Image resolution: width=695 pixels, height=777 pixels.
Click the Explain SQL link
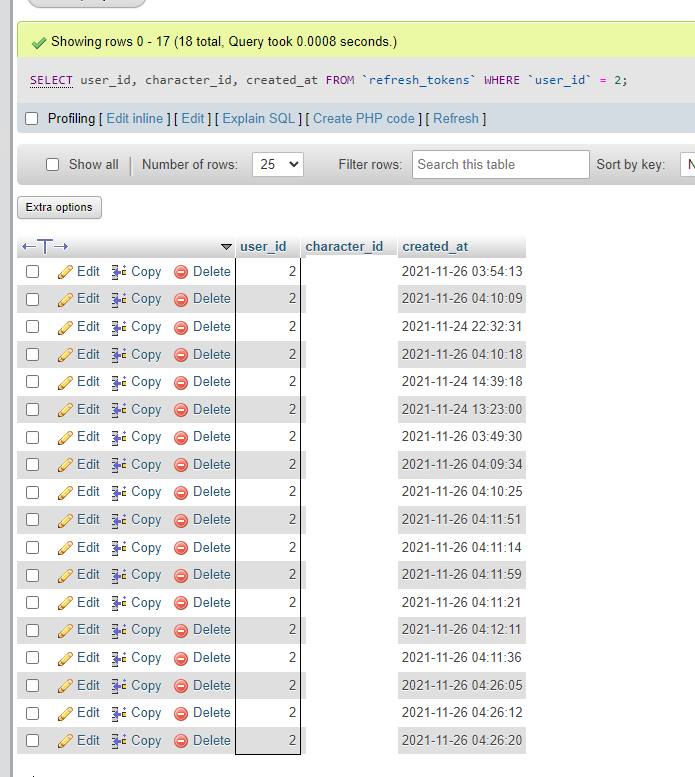pos(258,119)
